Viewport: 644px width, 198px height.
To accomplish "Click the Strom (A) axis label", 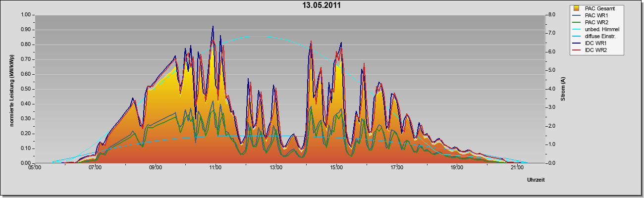I will click(x=563, y=89).
